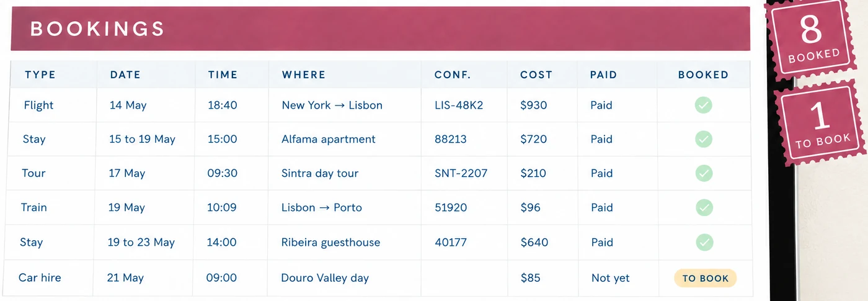The image size is (868, 301).
Task: Sort by the DATE column header
Action: [125, 74]
